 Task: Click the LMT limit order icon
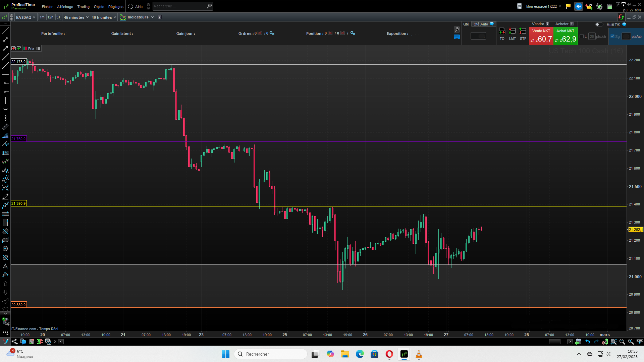click(512, 32)
